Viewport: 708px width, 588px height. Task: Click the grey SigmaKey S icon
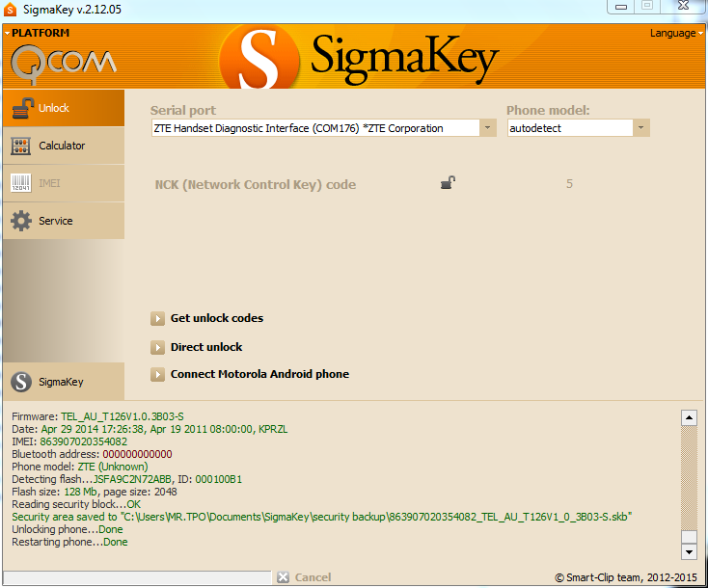click(21, 382)
